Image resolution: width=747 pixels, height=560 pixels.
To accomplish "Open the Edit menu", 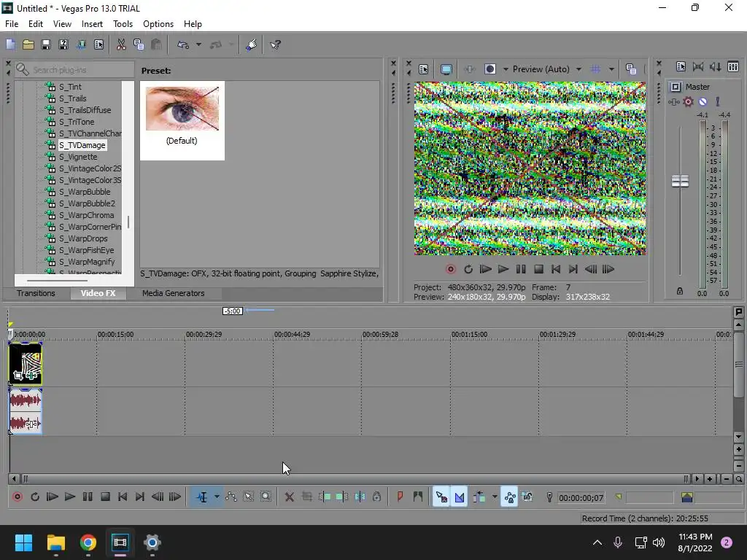I will [36, 24].
